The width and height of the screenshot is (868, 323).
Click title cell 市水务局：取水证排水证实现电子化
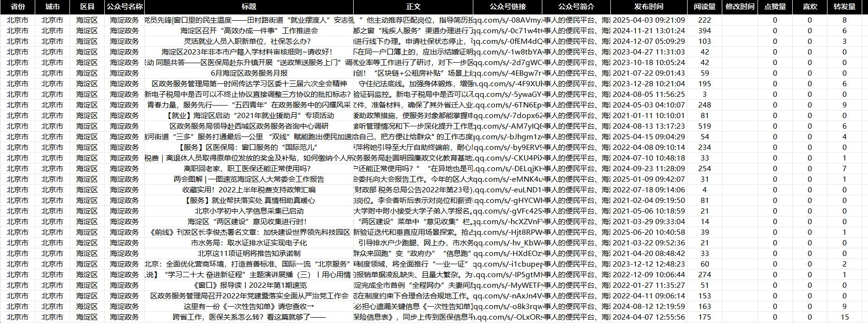click(x=249, y=242)
